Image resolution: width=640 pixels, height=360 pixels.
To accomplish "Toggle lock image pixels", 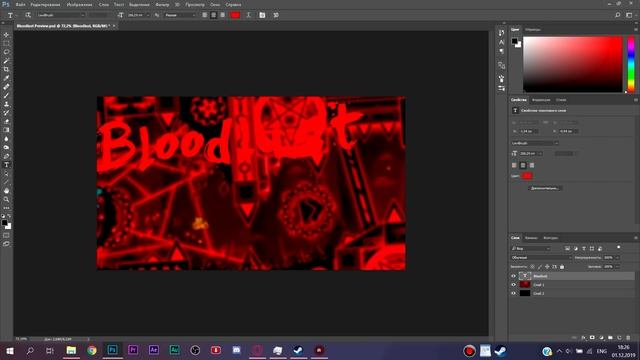I will [540, 267].
